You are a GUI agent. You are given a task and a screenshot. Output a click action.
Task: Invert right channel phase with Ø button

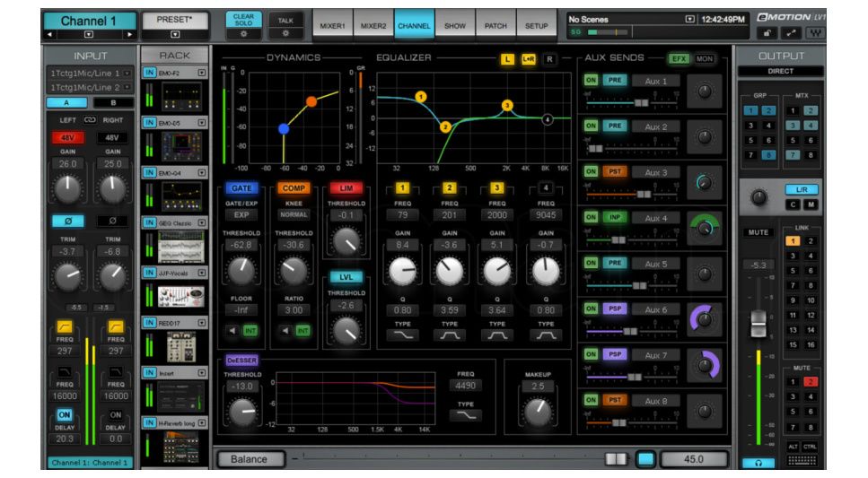tap(112, 221)
